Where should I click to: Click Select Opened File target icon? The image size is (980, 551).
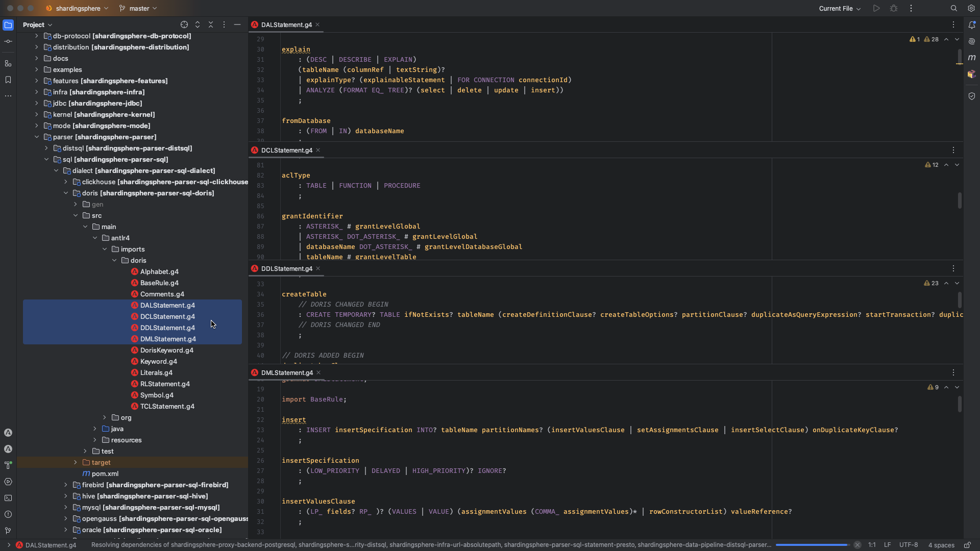(184, 24)
